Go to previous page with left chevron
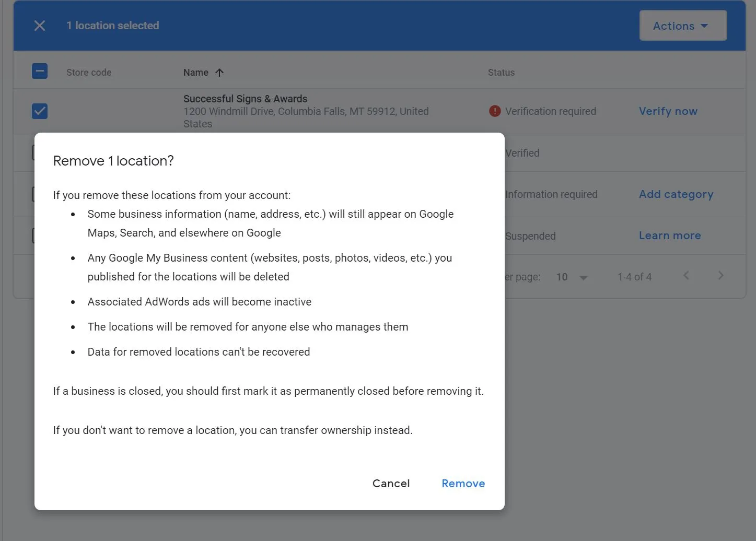Screen dimensions: 756x541 coord(687,275)
